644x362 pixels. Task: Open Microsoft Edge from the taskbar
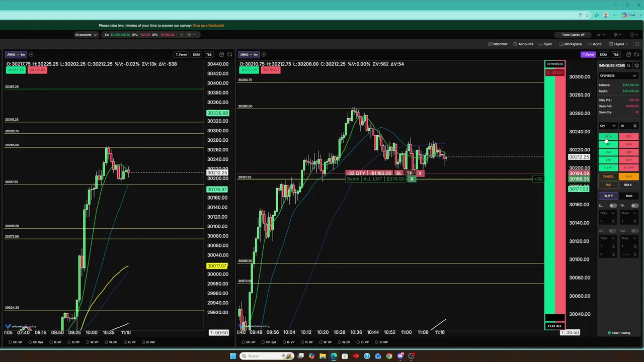pyautogui.click(x=334, y=356)
